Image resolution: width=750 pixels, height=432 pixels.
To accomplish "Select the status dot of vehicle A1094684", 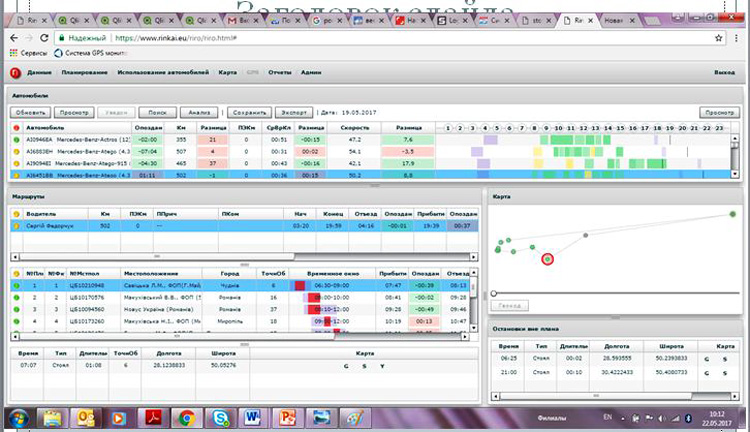I will [x=16, y=141].
